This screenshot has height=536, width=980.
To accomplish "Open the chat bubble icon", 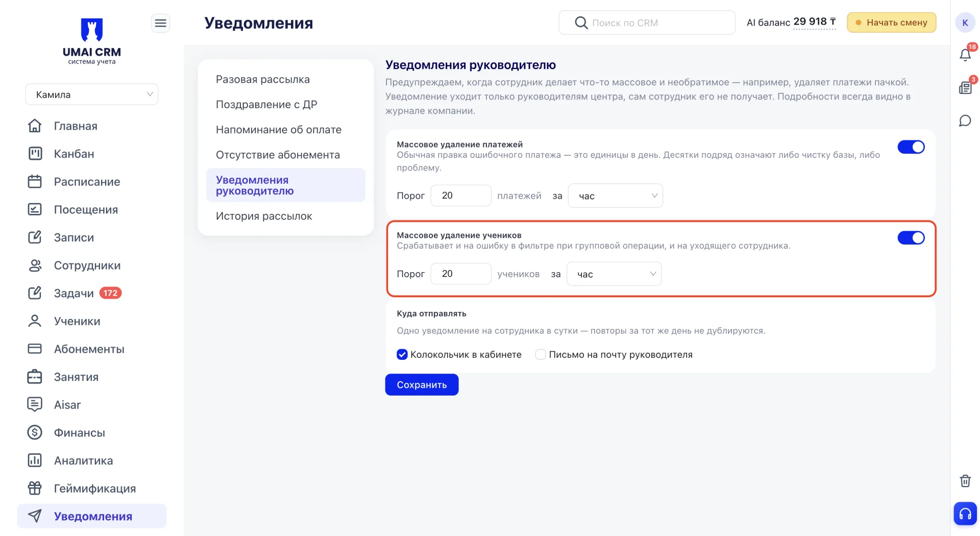I will click(x=965, y=121).
